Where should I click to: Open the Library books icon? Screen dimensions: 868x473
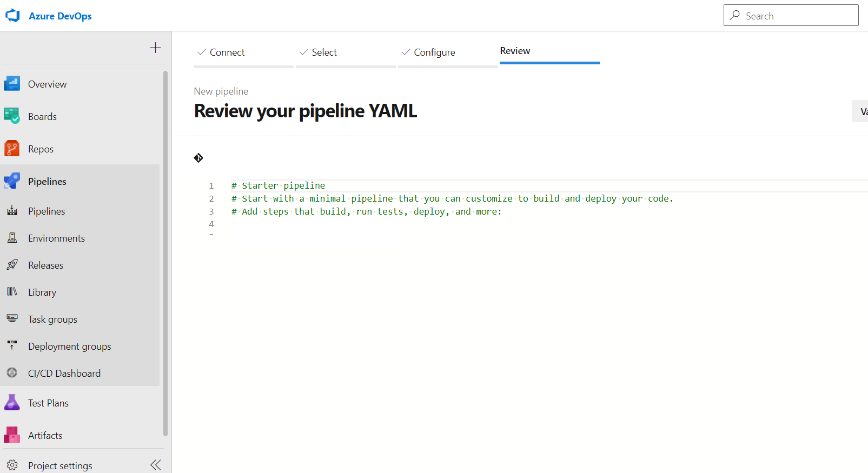pos(12,292)
